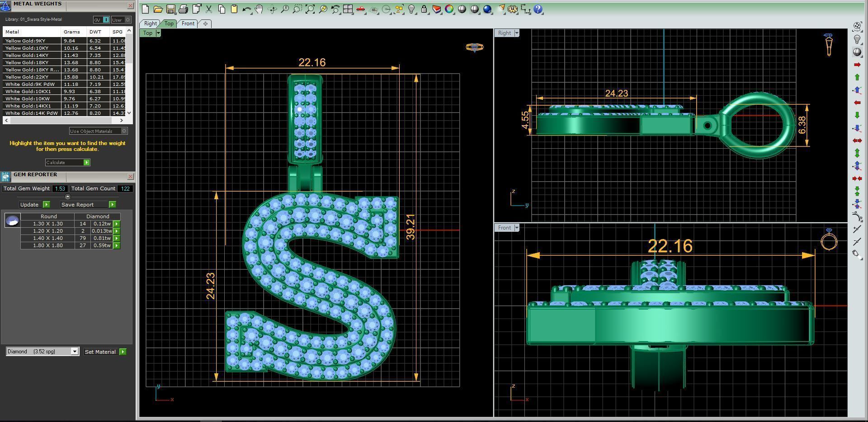Image resolution: width=868 pixels, height=422 pixels.
Task: Click the Gem Reporter collapse slider handle
Action: 68,197
